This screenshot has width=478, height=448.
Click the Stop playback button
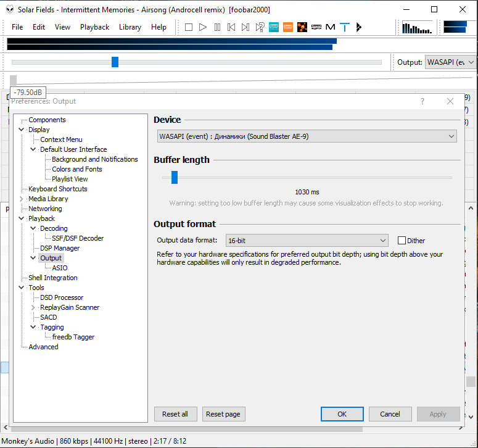(x=189, y=27)
